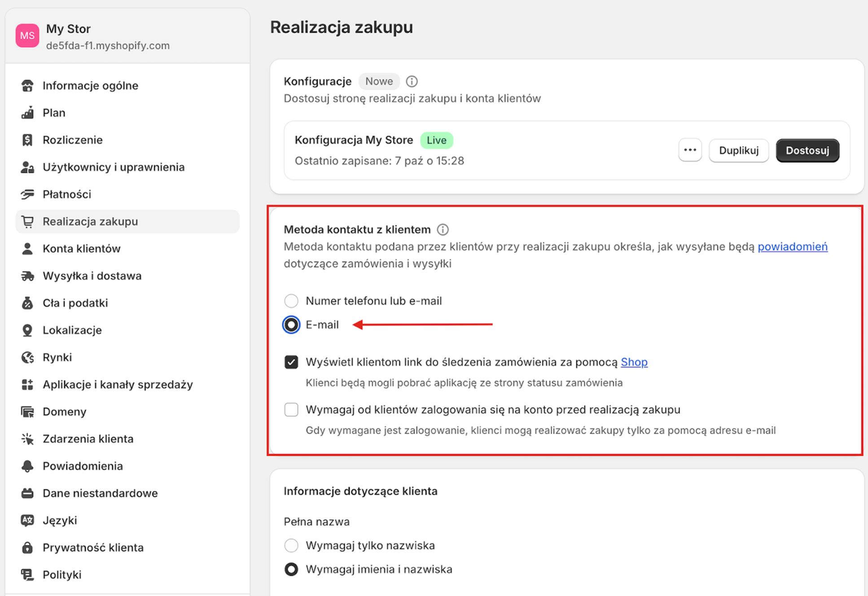Click the Rozliczenie receipt icon
Screen dimensions: 868x596
[27, 140]
